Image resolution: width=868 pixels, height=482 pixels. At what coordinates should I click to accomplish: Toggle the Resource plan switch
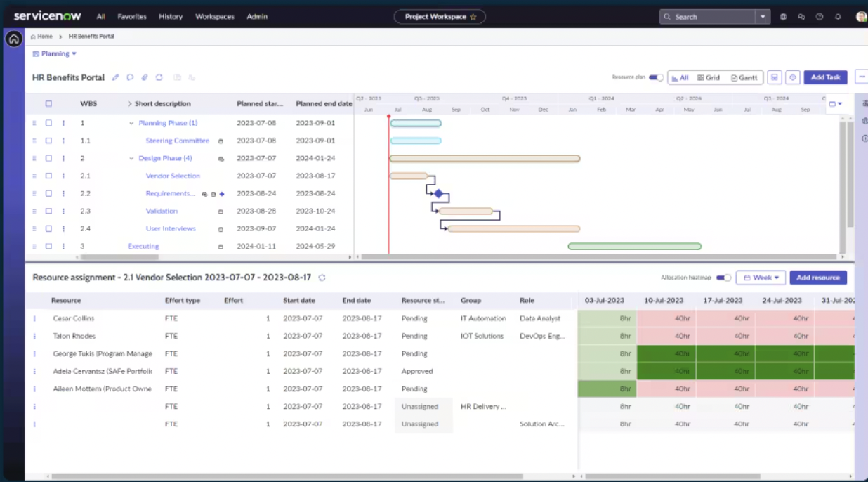click(x=656, y=77)
